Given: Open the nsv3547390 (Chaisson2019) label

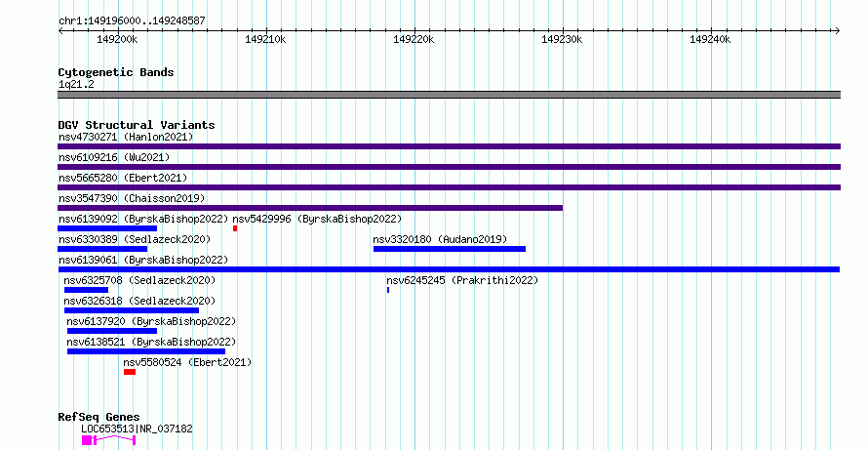Looking at the screenshot, I should tap(132, 198).
